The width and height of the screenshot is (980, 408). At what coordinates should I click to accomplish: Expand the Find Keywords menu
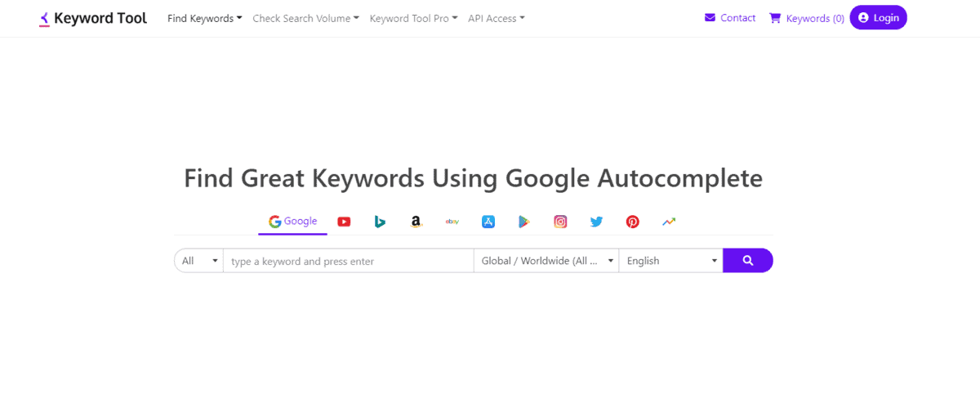point(205,18)
